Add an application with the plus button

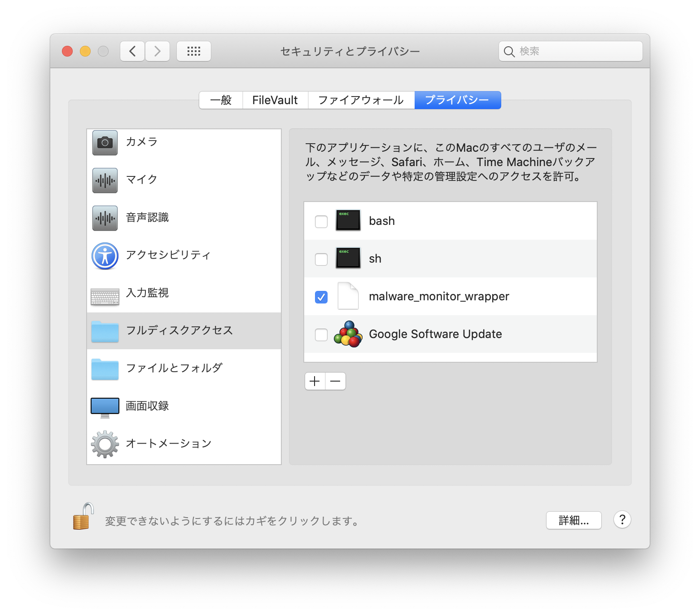coord(315,381)
